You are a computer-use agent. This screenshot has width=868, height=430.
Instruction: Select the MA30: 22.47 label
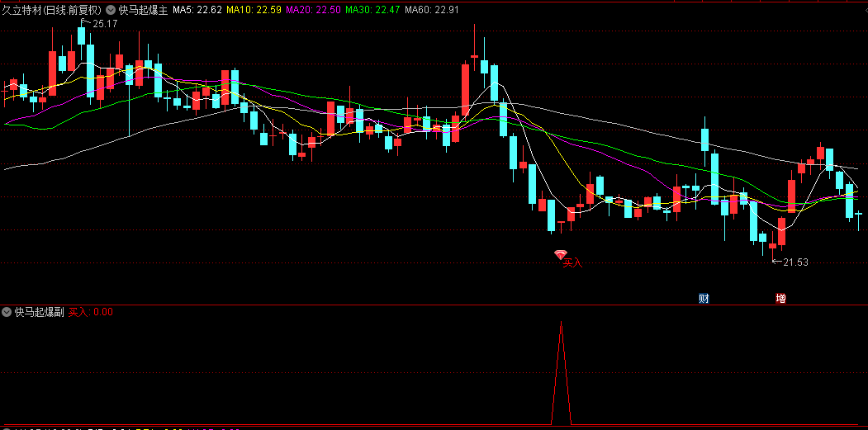pos(372,9)
